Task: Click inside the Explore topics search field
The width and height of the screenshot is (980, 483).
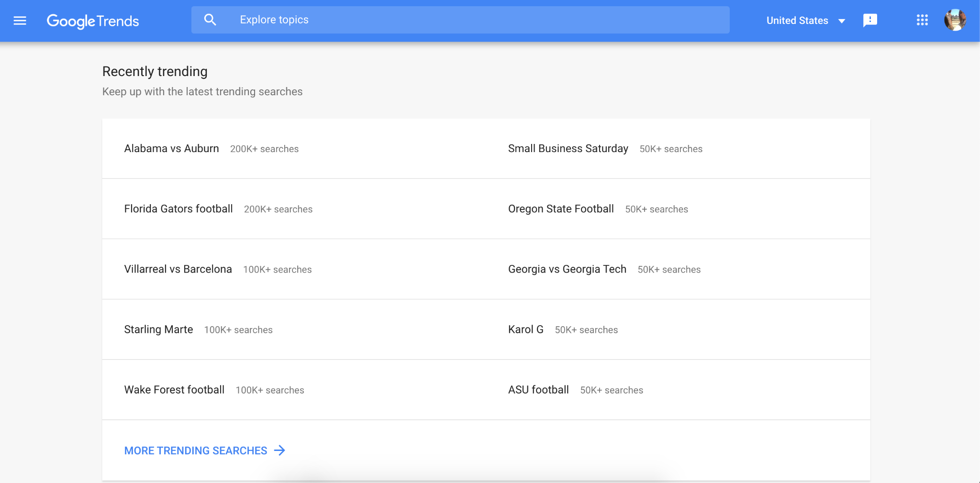Action: click(431, 20)
